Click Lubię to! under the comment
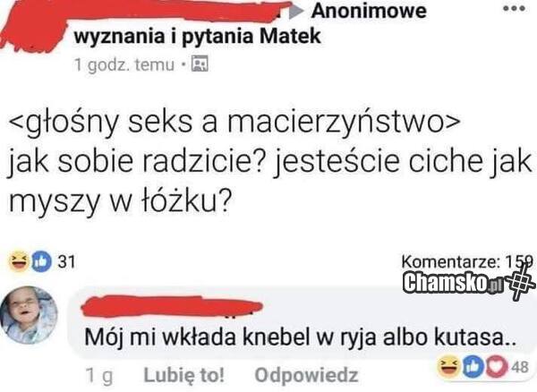Image resolution: width=537 pixels, height=392 pixels. [x=184, y=375]
